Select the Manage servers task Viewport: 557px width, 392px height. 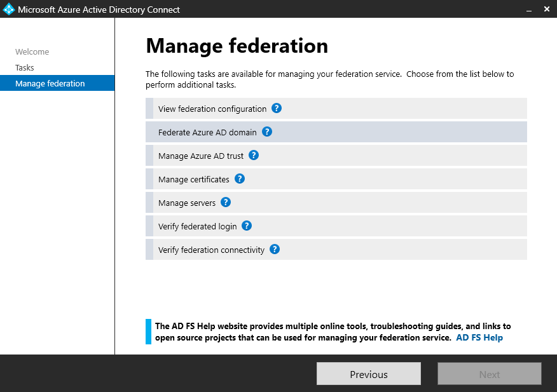(x=186, y=203)
